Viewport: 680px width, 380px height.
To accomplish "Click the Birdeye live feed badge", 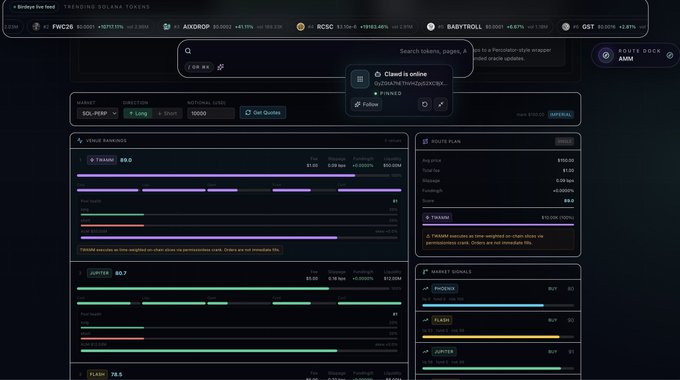I will pos(34,7).
